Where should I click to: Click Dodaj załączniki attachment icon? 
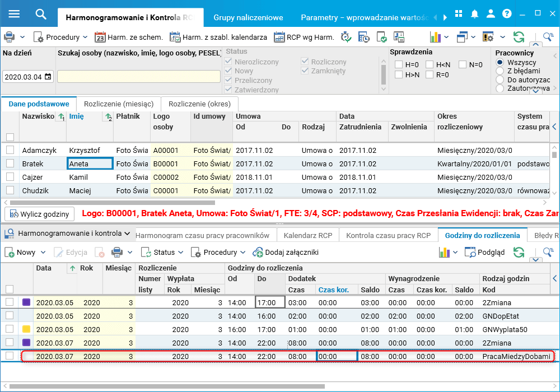258,253
